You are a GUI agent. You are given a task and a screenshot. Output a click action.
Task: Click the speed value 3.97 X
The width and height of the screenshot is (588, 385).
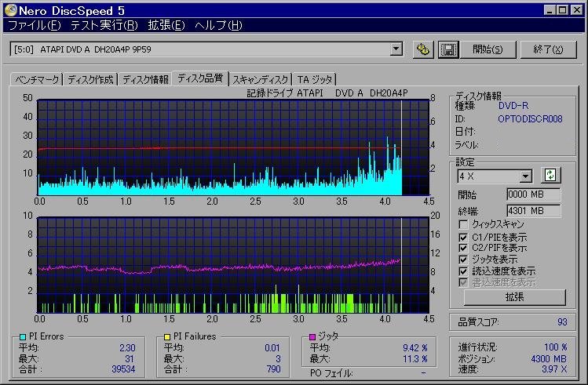point(554,369)
